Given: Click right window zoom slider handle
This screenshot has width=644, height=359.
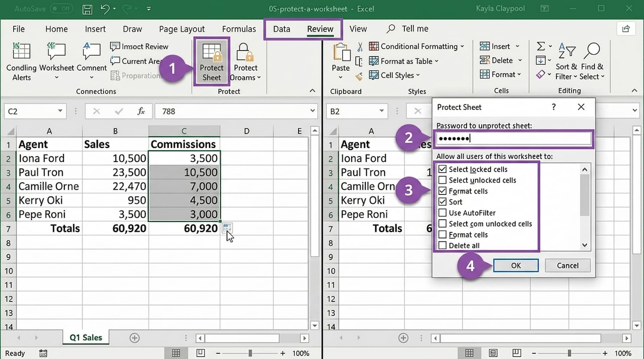Looking at the screenshot, I should pos(569,353).
